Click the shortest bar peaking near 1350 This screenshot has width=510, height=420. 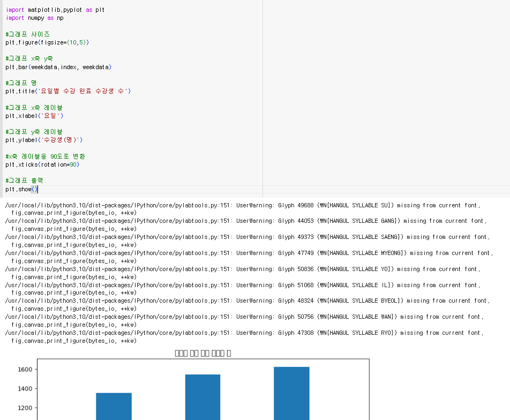click(x=114, y=406)
